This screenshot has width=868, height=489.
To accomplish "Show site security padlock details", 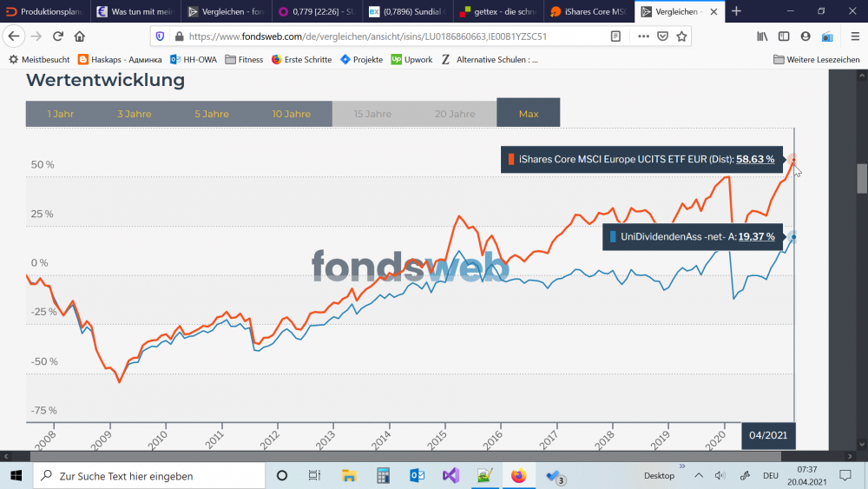I will point(179,36).
